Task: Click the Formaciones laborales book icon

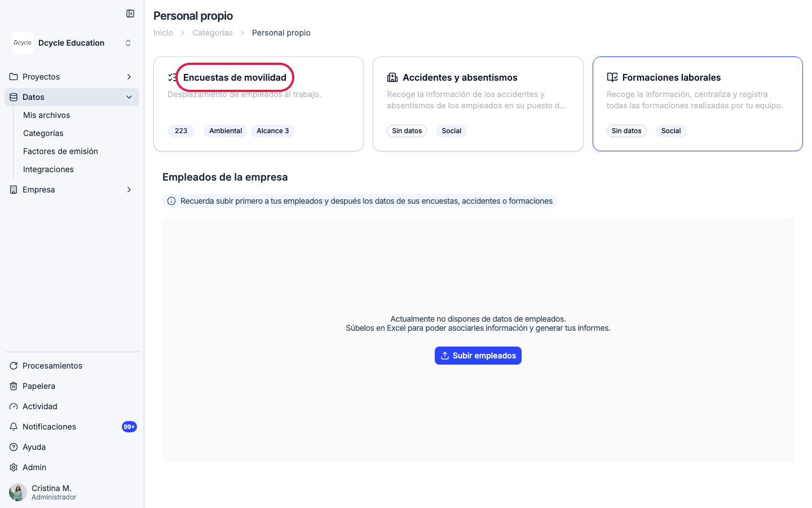Action: point(612,77)
